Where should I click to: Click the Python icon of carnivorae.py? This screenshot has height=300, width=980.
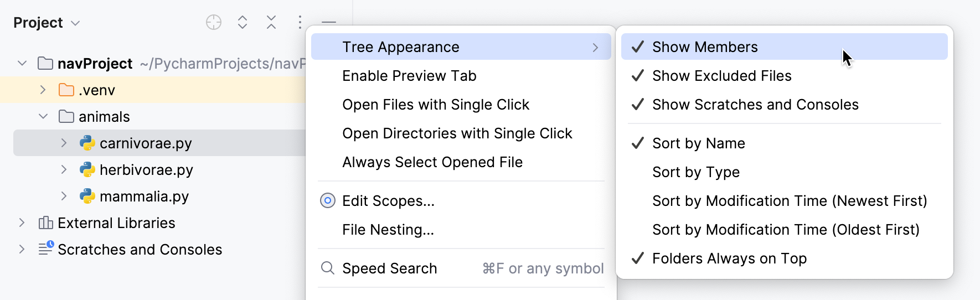click(x=87, y=143)
